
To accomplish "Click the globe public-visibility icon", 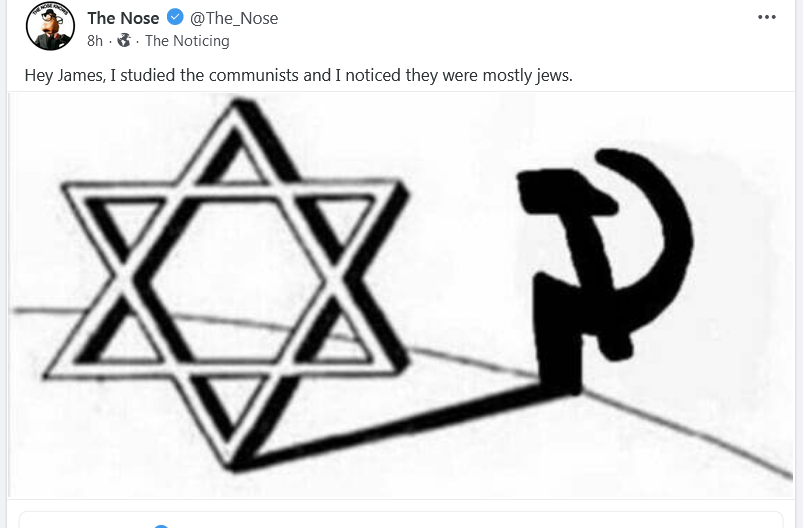I will point(124,40).
